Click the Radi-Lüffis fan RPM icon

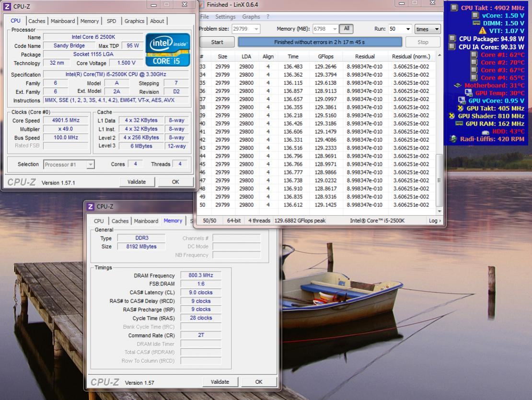point(453,138)
